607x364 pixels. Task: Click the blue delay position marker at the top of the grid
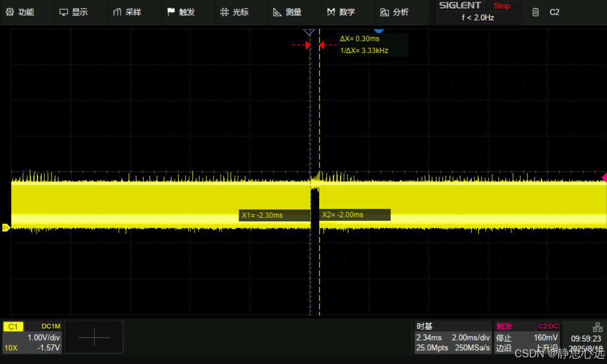pyautogui.click(x=378, y=31)
